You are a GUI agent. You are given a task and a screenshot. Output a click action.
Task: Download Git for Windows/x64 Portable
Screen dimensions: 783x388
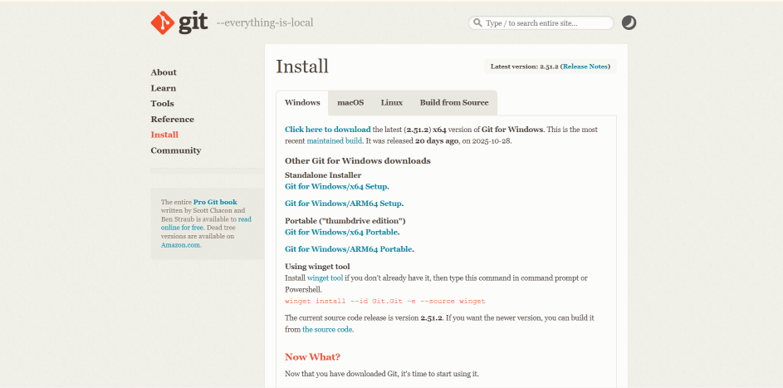pyautogui.click(x=341, y=232)
